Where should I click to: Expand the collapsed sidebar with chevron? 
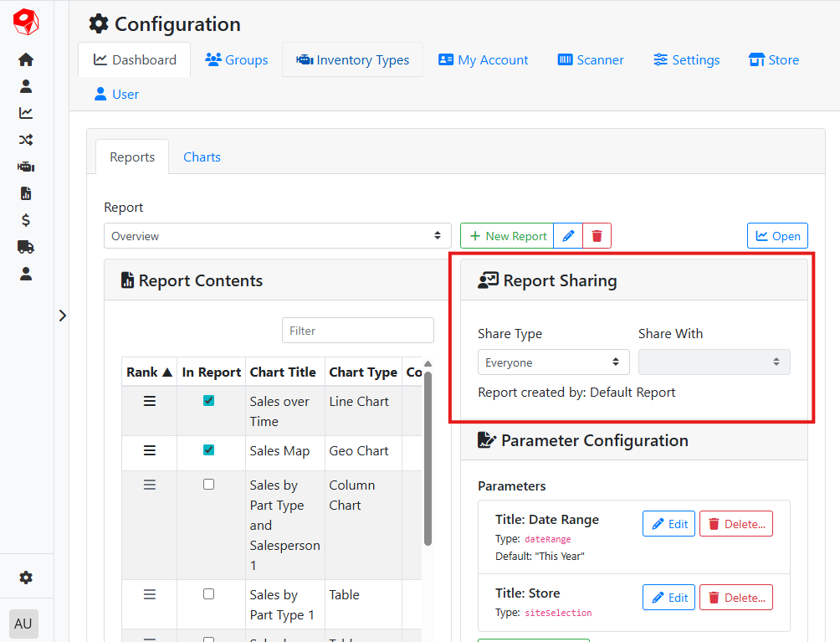[x=62, y=316]
